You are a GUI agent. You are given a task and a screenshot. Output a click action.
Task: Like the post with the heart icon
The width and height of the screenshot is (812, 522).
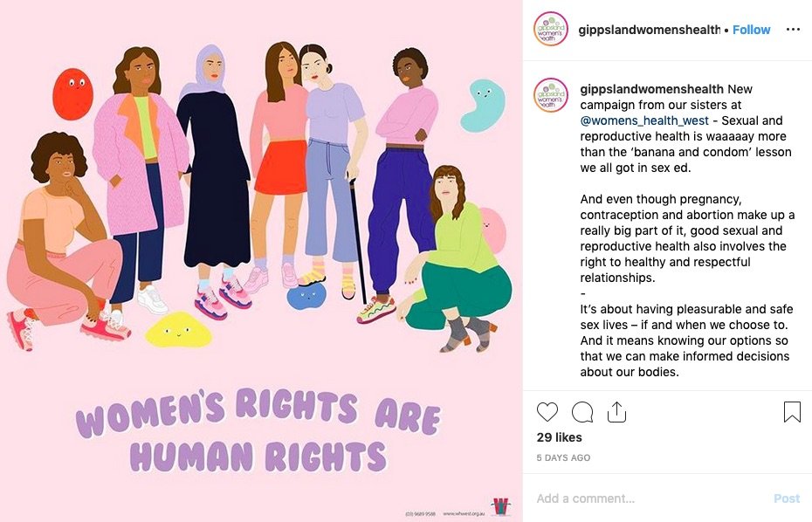click(x=547, y=412)
